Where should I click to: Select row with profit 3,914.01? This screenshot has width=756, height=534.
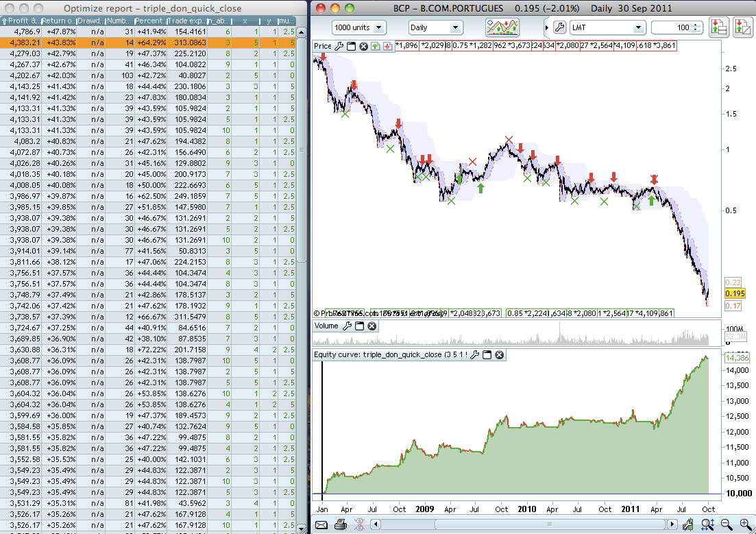coord(147,251)
